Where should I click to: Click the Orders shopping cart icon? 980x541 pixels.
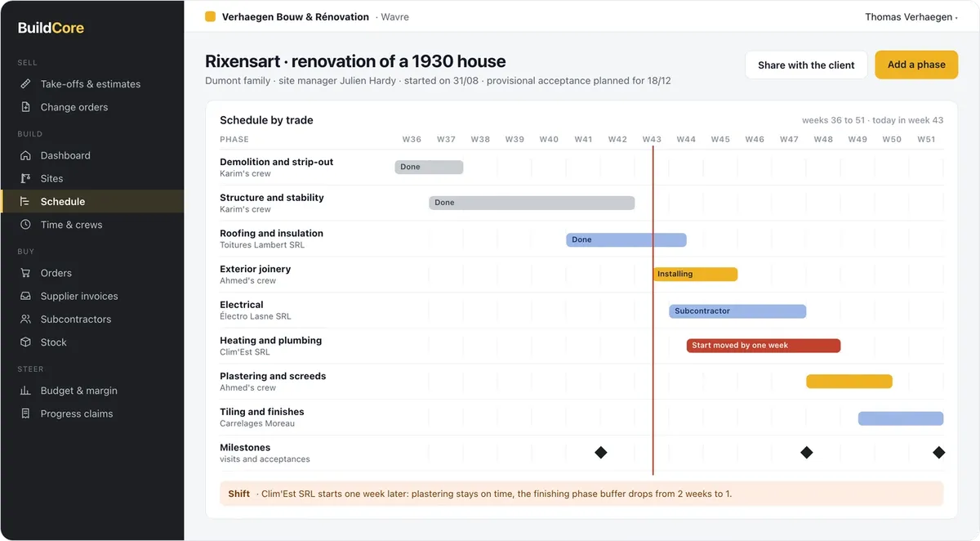click(x=25, y=273)
